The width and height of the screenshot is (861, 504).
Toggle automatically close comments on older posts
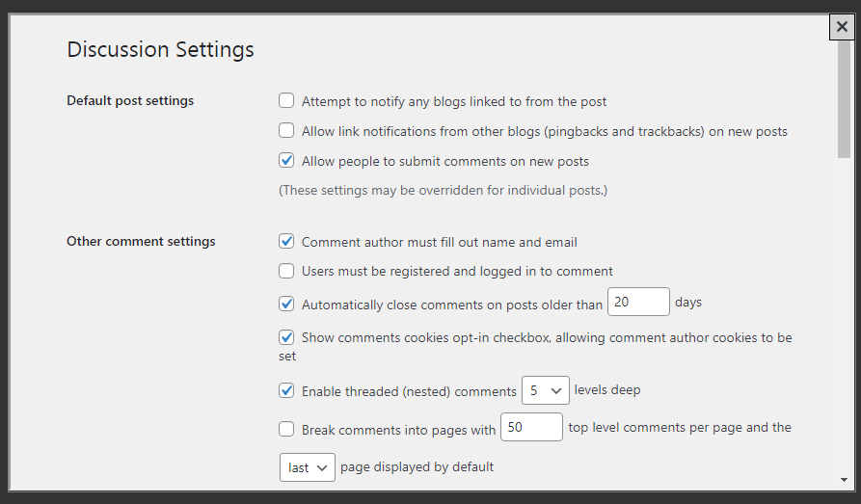pos(286,304)
